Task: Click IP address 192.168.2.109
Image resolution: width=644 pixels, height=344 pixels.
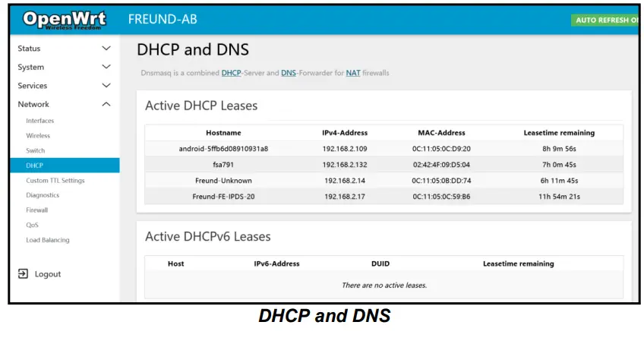Action: pos(345,149)
